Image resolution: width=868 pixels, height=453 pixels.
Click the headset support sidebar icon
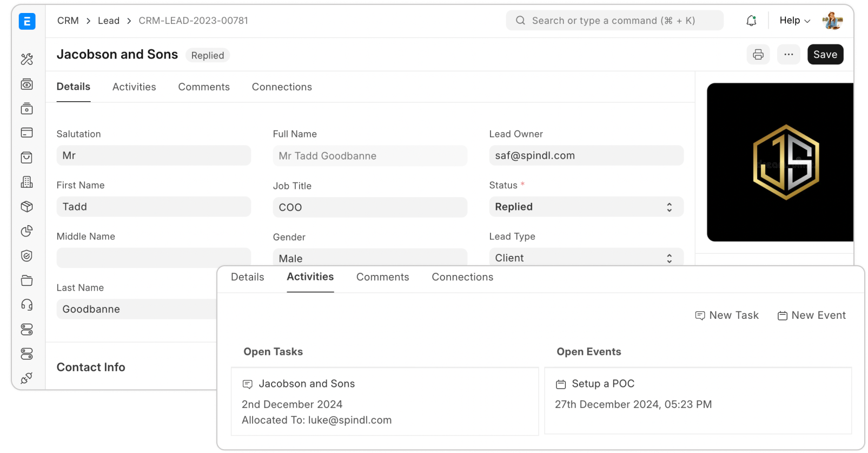pyautogui.click(x=26, y=305)
